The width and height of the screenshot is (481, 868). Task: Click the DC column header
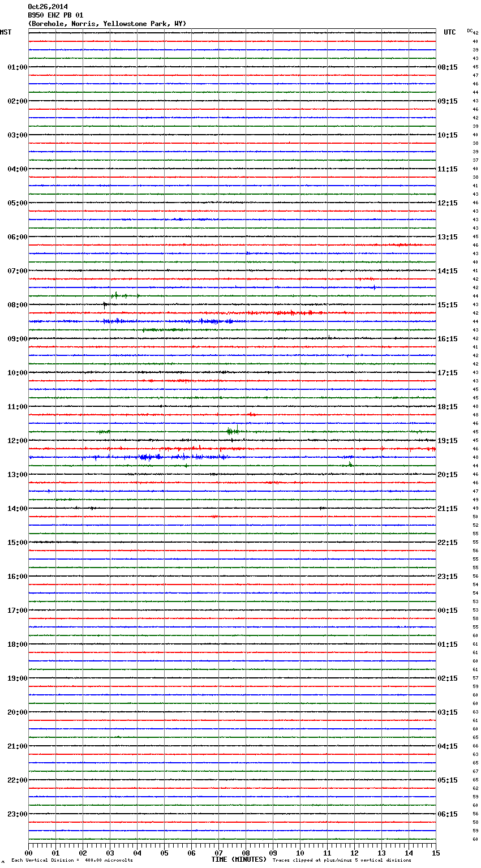[x=470, y=31]
